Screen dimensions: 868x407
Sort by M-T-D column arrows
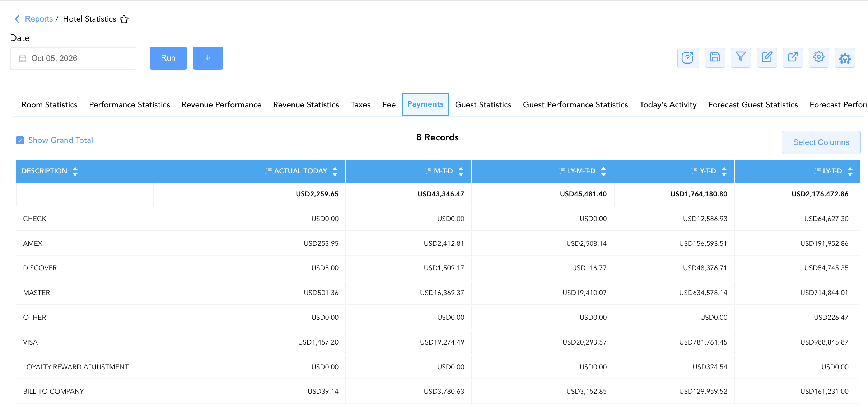(461, 171)
